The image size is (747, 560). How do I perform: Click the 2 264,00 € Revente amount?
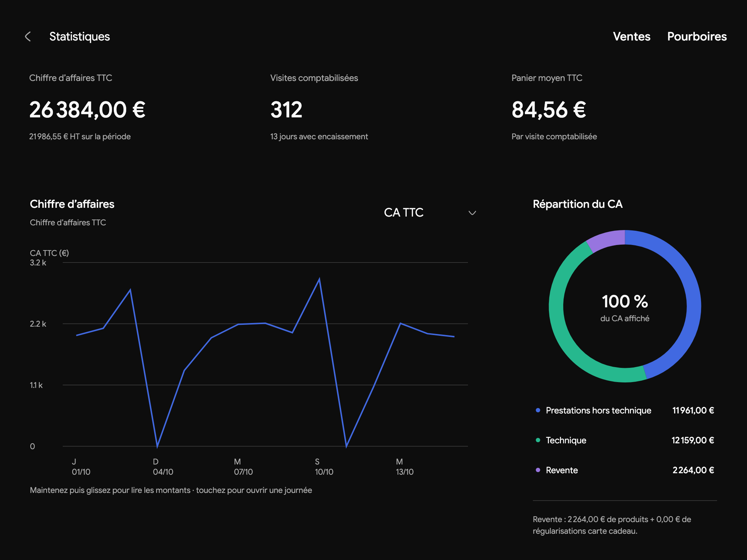point(693,470)
